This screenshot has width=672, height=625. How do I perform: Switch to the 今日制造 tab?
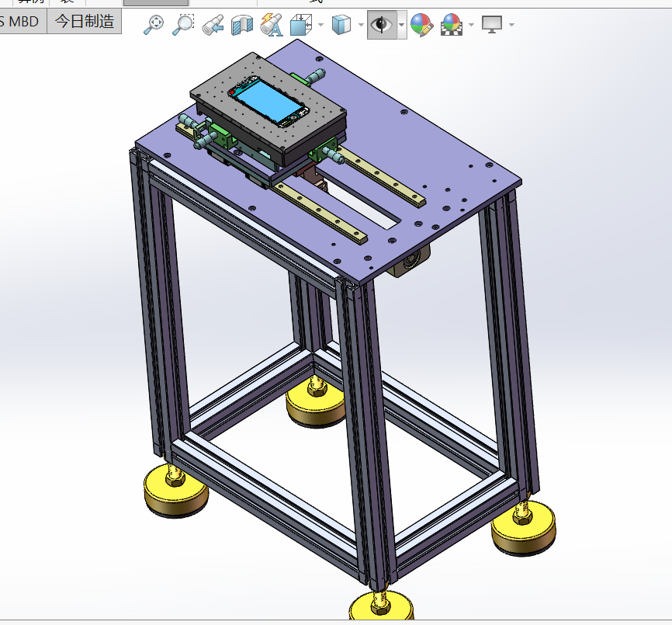(85, 22)
